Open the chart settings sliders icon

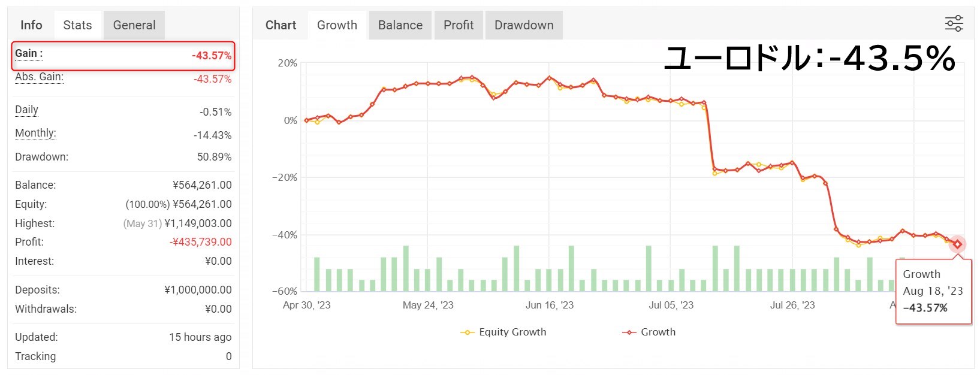[954, 24]
